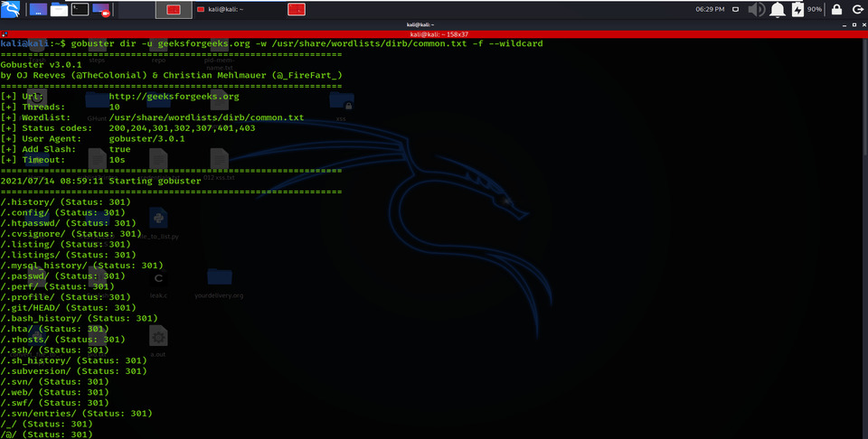Viewport: 868px width, 439px height.
Task: Lock the screen with padlock icon
Action: tap(837, 9)
